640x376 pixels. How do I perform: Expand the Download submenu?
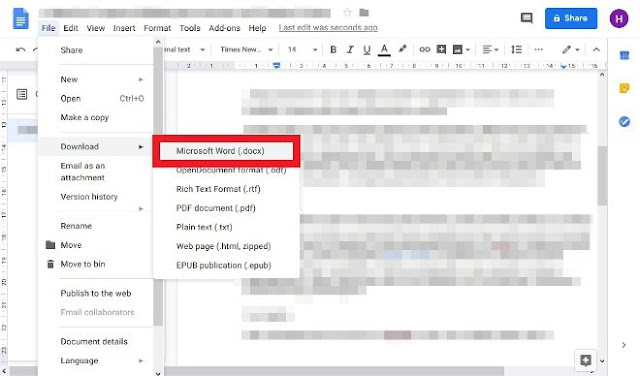pyautogui.click(x=96, y=147)
